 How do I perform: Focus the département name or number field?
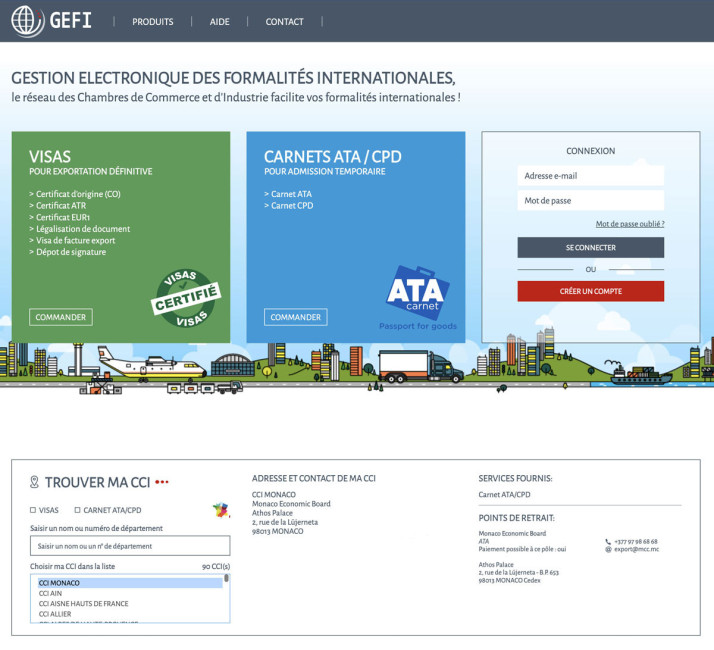click(x=130, y=546)
